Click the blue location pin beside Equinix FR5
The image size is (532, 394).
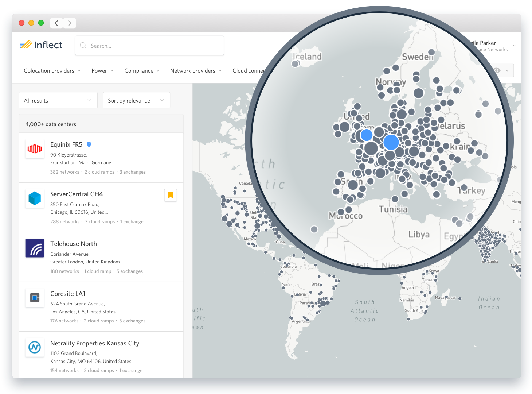click(x=89, y=144)
